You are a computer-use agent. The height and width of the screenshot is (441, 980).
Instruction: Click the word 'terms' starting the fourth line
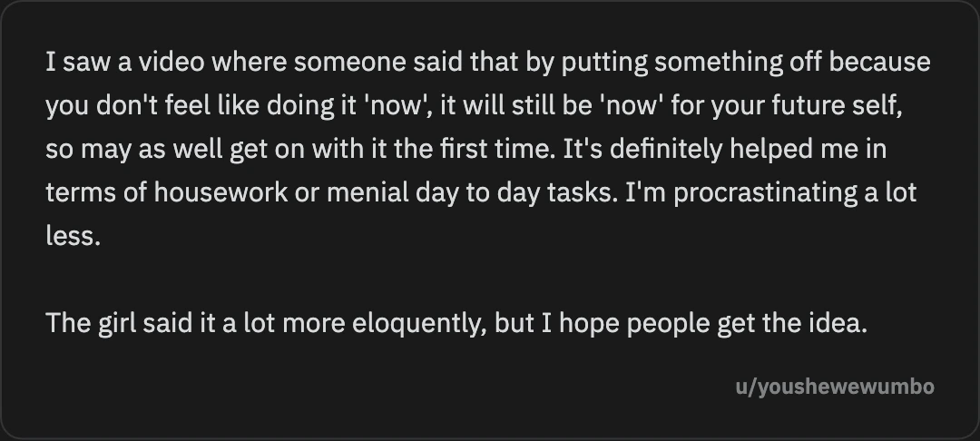click(74, 192)
